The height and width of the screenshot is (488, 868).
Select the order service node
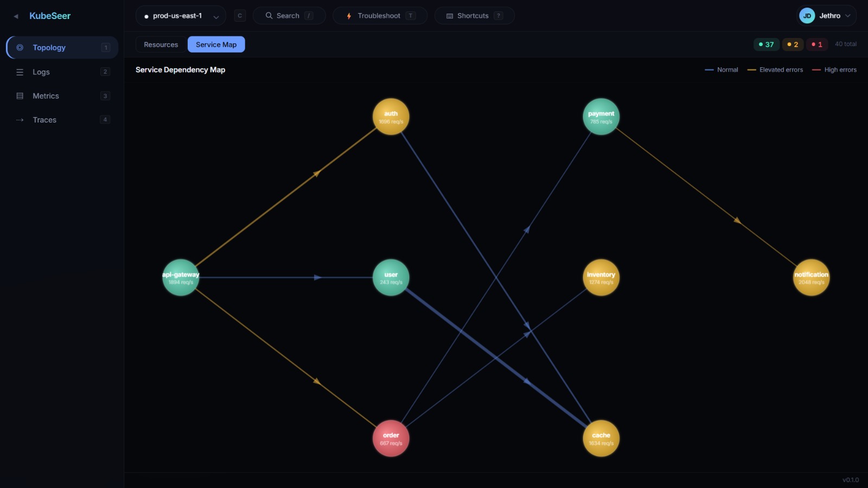tap(391, 438)
